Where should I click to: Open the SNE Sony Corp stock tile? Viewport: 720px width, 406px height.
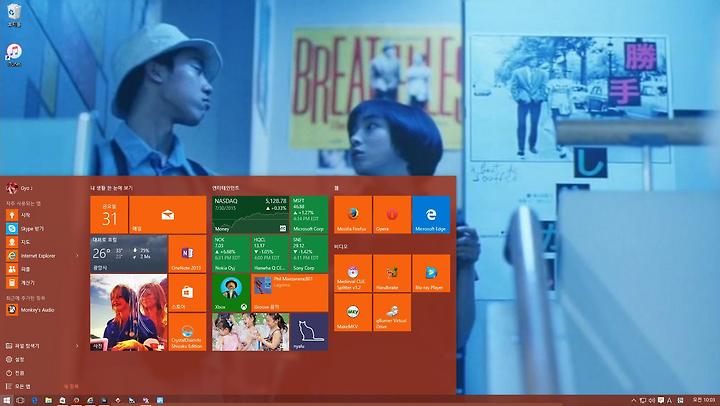[x=309, y=254]
